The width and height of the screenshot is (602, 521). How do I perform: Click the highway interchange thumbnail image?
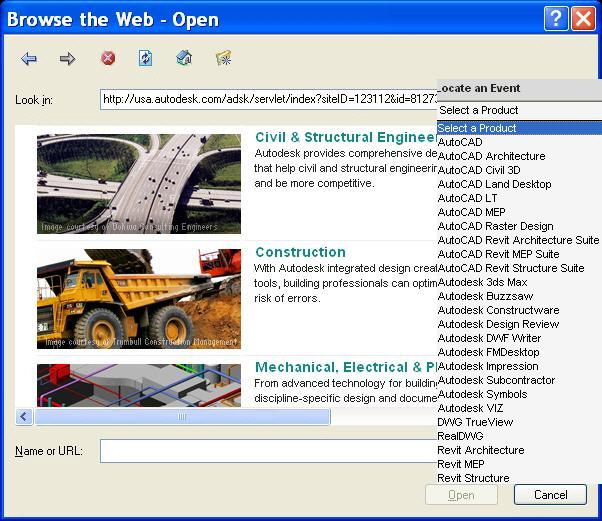(x=139, y=184)
